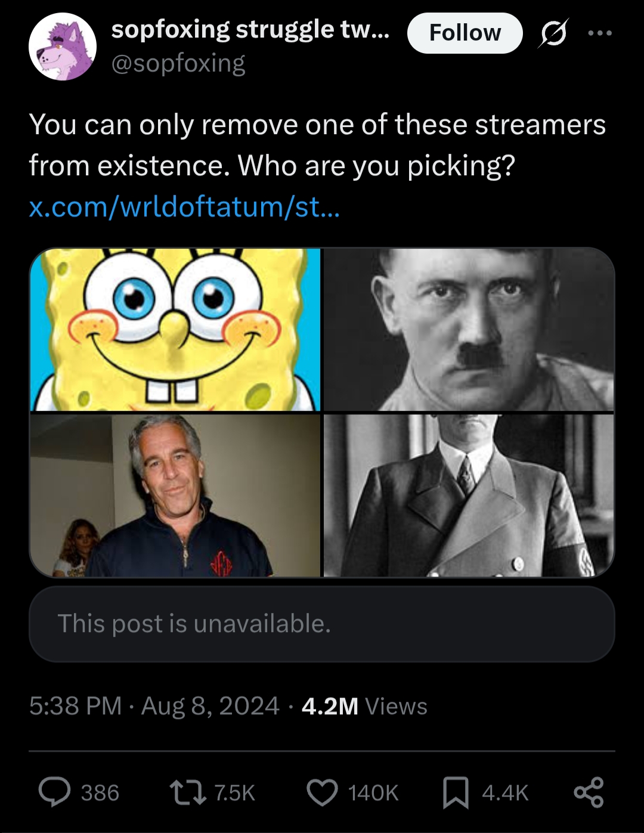
Task: Open the three-dot more options menu
Action: 600,33
